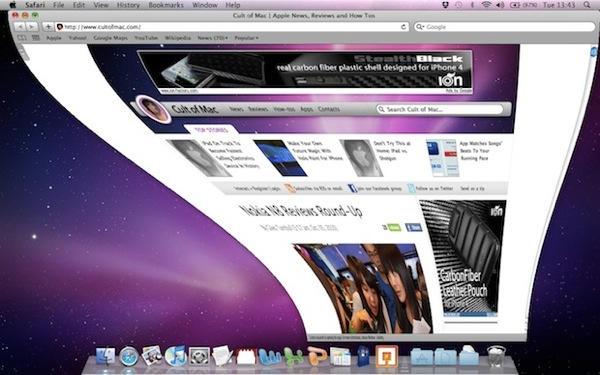The width and height of the screenshot is (600, 375).
Task: Click the Search Cult of Mac field
Action: click(440, 109)
